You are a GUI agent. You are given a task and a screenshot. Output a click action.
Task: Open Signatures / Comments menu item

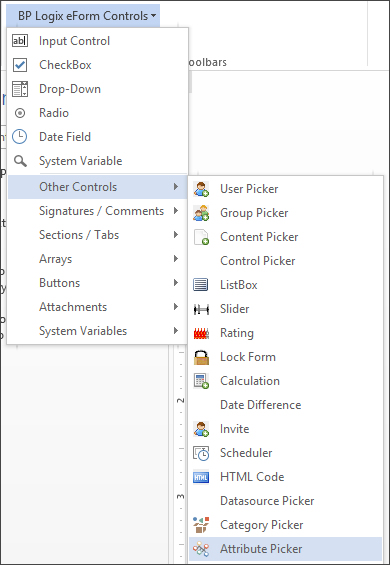click(x=97, y=211)
